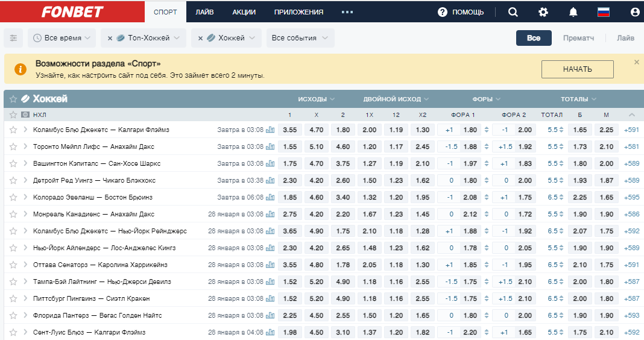
Task: Open the user account profile icon
Action: click(635, 12)
